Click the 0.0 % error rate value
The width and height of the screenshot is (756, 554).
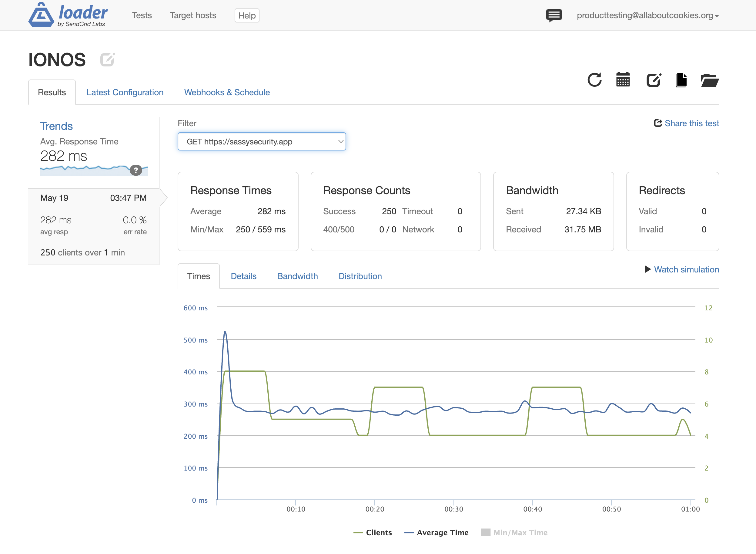135,220
